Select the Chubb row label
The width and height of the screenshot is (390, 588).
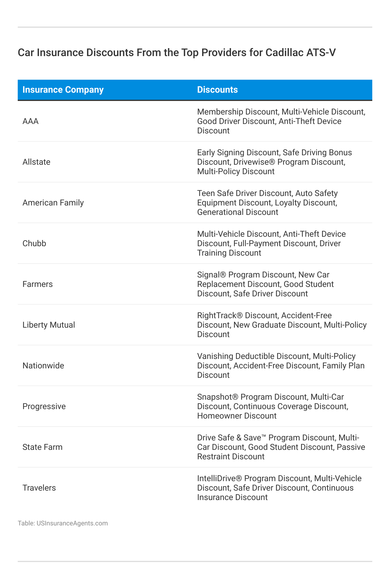click(34, 244)
